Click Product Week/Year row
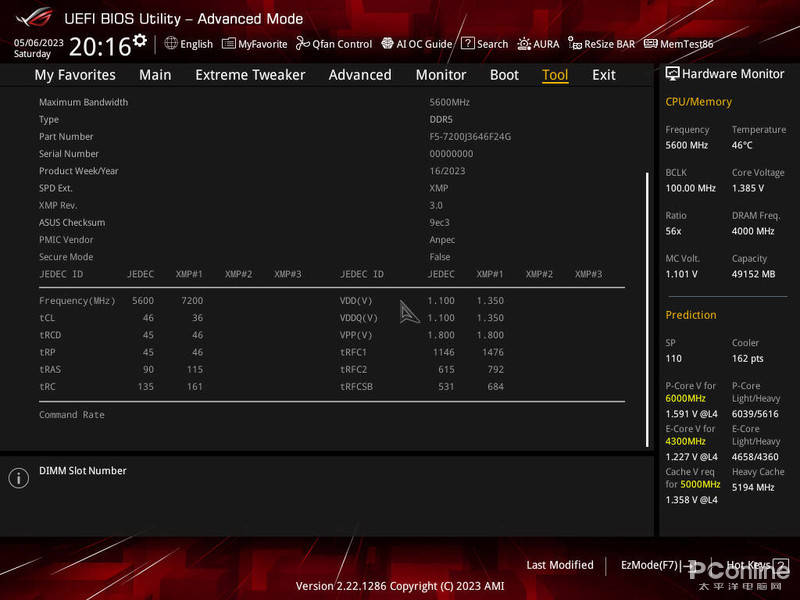 (x=332, y=171)
